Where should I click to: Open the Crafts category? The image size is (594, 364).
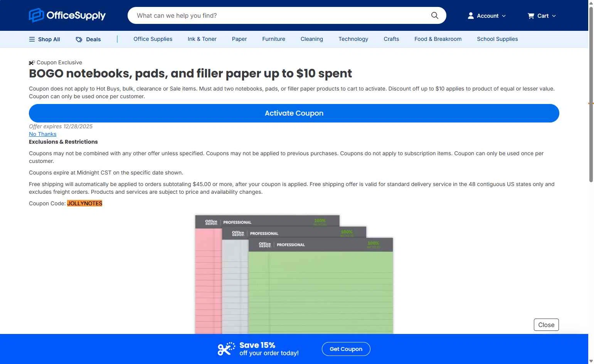[391, 39]
